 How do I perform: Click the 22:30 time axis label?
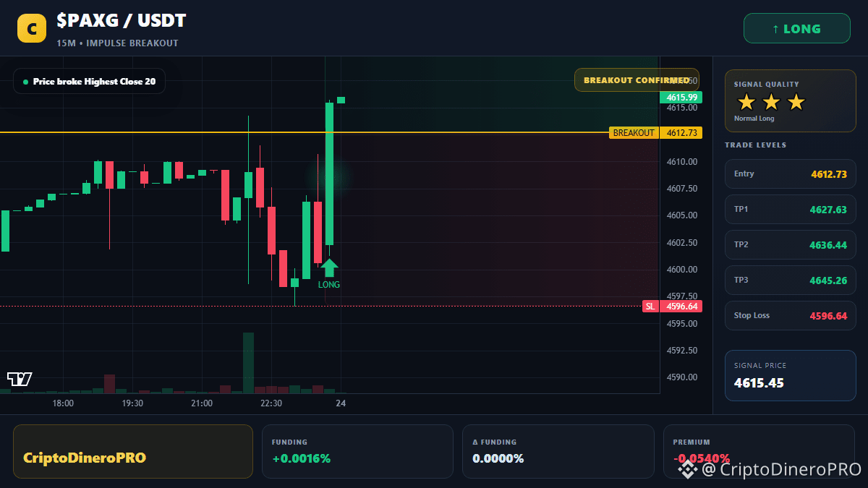(x=271, y=403)
